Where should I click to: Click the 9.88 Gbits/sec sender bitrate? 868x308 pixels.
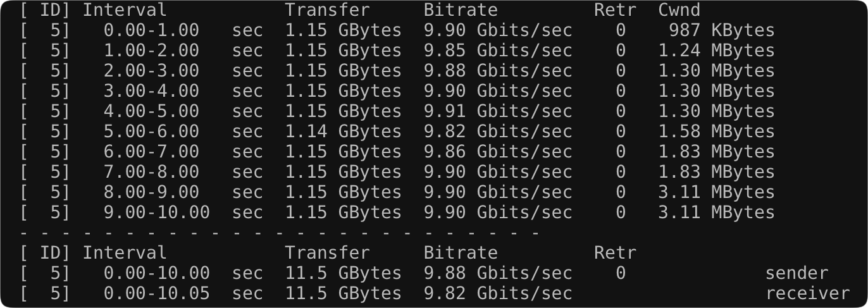click(x=498, y=273)
